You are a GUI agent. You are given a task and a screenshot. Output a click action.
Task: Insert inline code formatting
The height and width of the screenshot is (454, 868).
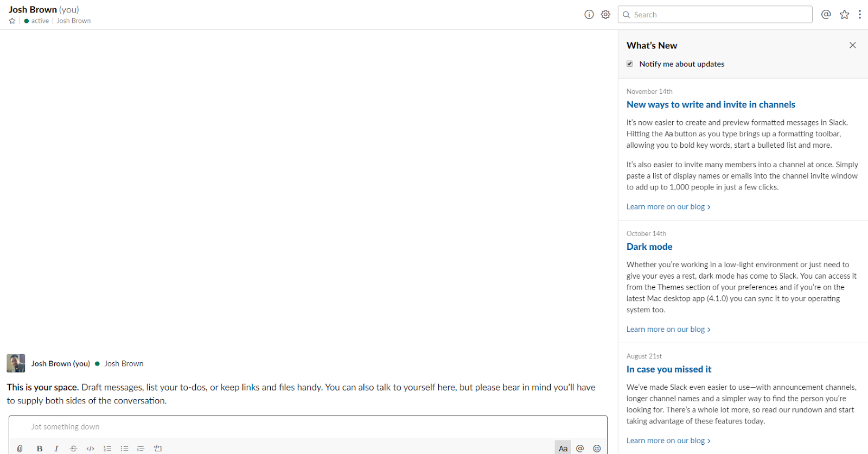click(x=90, y=449)
